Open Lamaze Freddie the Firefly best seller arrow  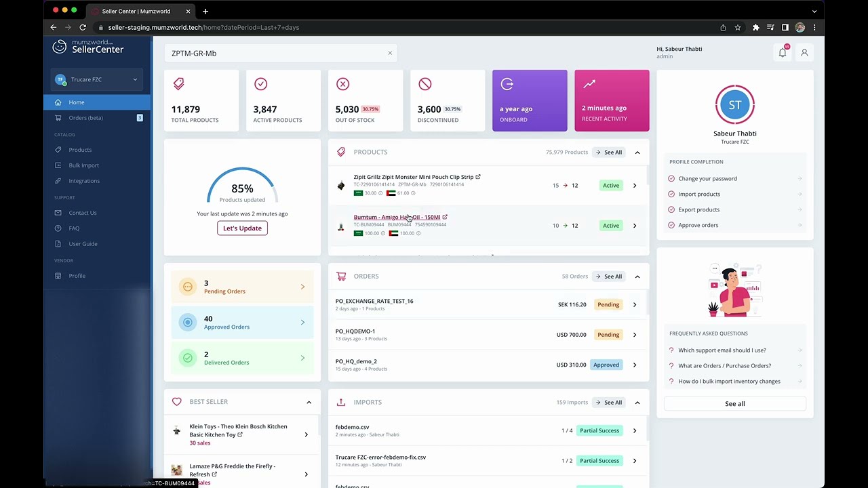(306, 474)
